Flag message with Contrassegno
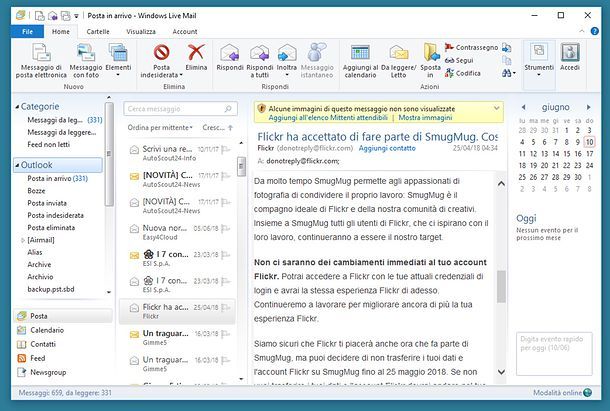Image resolution: width=610 pixels, height=411 pixels. 471,47
